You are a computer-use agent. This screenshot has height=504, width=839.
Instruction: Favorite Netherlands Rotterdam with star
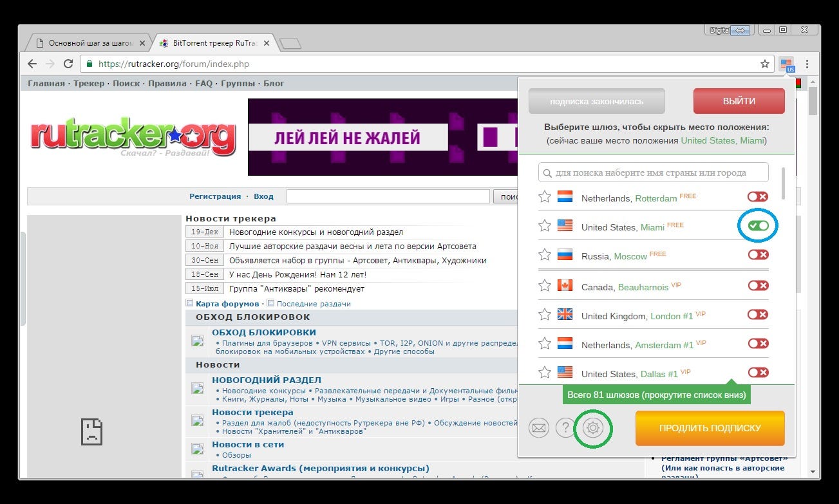545,196
